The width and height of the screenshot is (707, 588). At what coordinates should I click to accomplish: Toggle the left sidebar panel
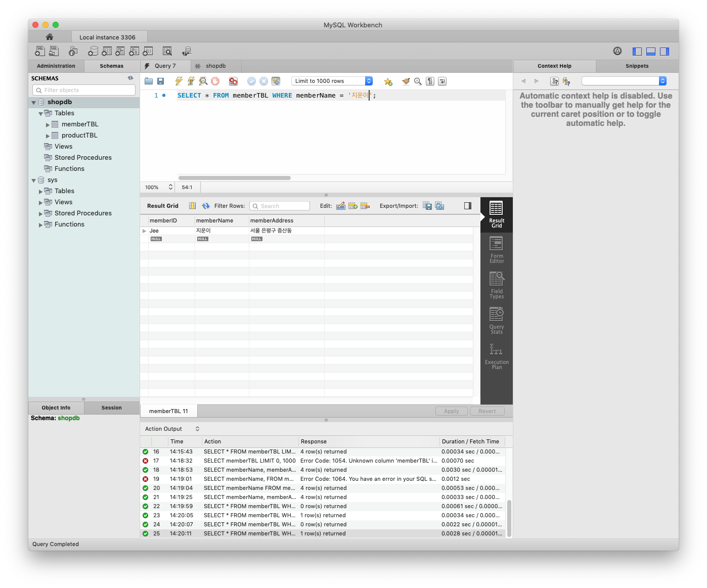click(637, 51)
